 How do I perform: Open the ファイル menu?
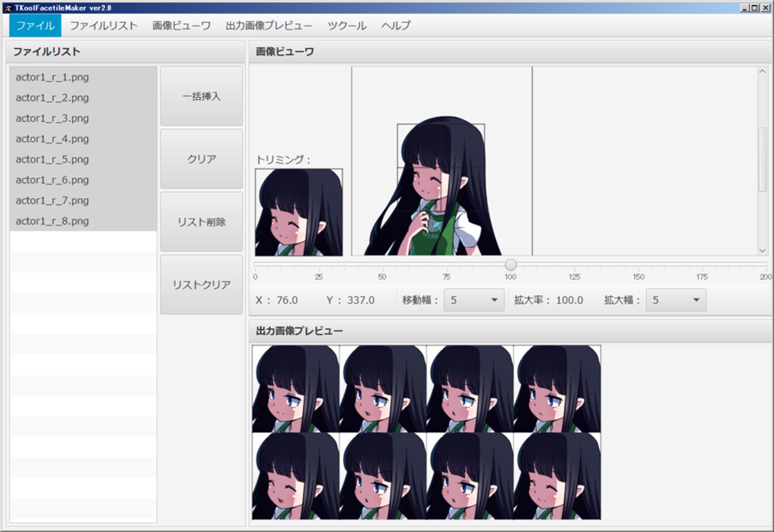33,25
